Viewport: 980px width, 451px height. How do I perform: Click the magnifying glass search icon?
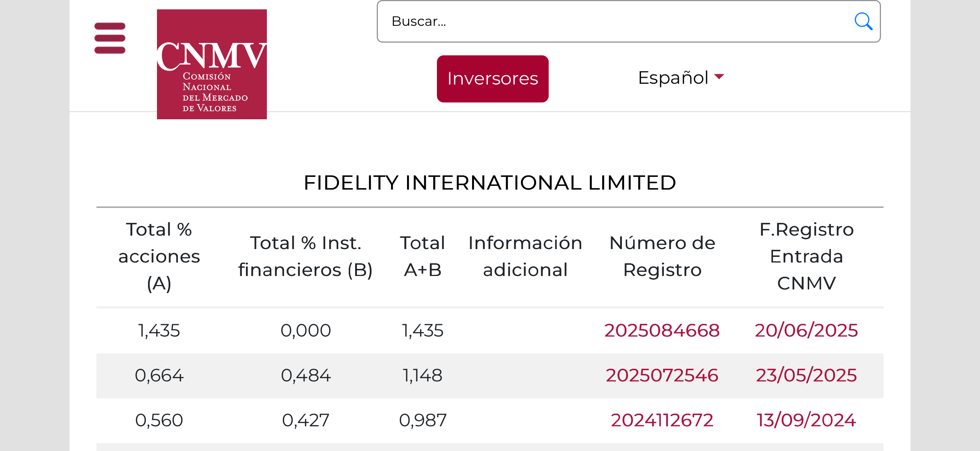863,21
